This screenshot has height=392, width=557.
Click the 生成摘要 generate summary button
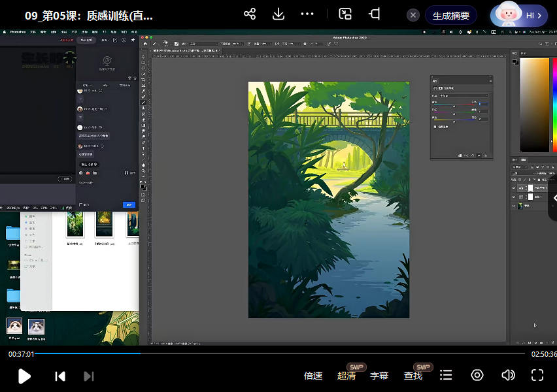pyautogui.click(x=450, y=16)
